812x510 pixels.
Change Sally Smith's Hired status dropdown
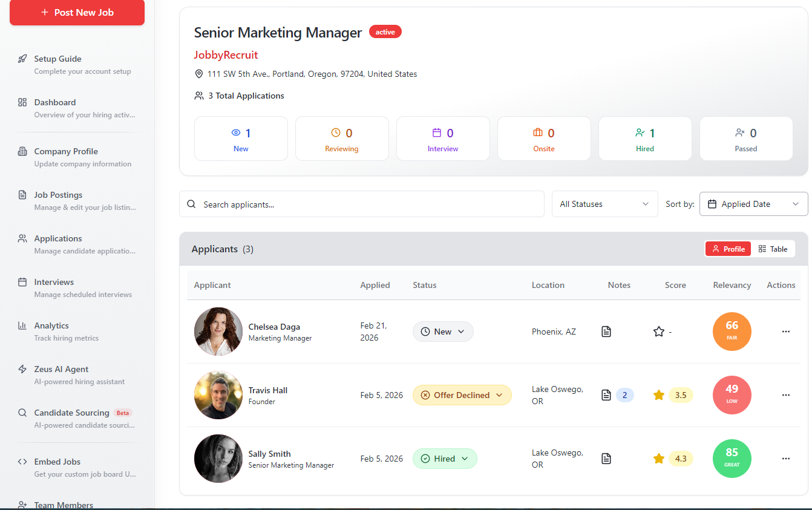[x=445, y=459]
